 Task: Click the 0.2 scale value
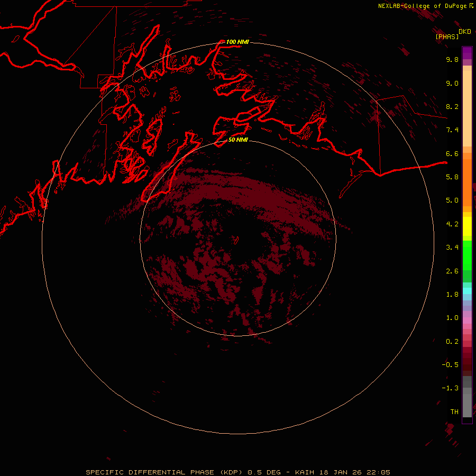coord(452,342)
